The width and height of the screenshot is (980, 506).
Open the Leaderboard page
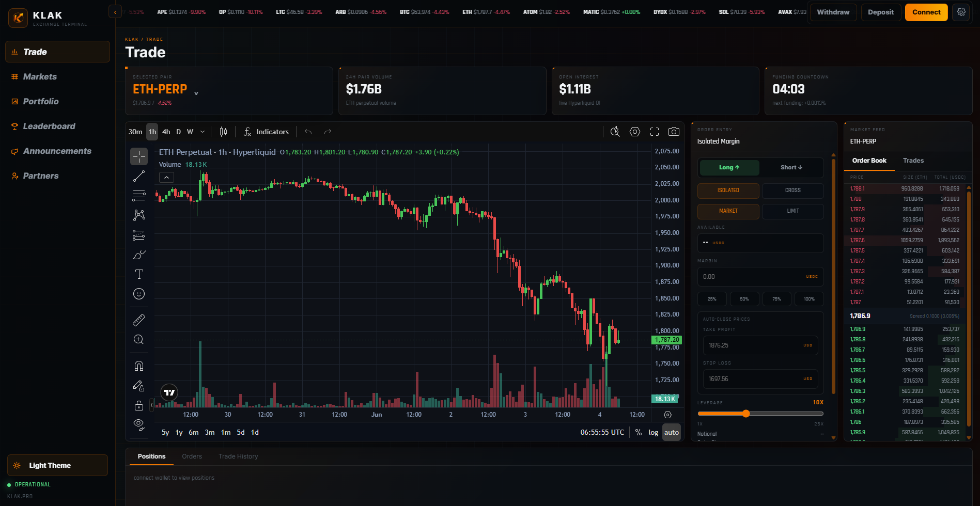(x=57, y=126)
